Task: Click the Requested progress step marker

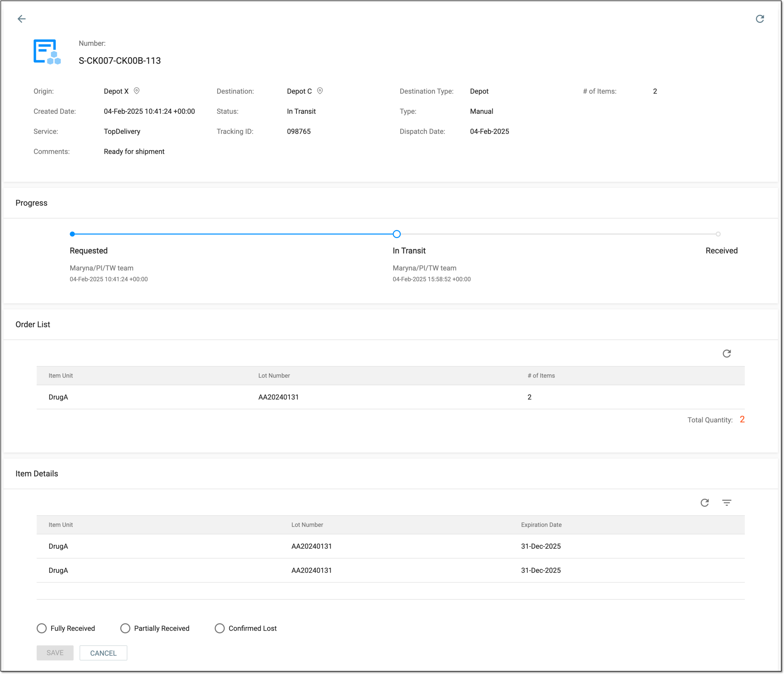Action: click(x=72, y=234)
